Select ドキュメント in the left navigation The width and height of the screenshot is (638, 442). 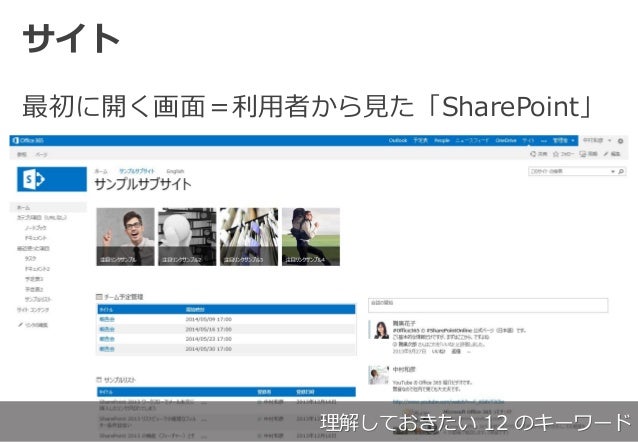coord(36,238)
